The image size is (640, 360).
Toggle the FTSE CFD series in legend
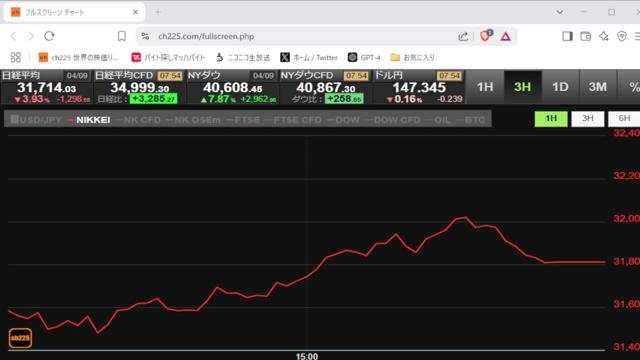coord(293,120)
